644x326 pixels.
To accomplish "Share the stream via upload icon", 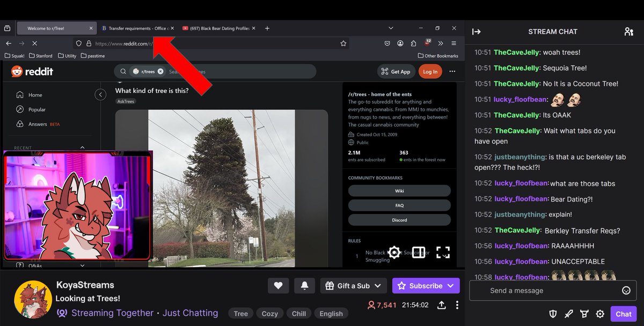I will click(x=442, y=305).
